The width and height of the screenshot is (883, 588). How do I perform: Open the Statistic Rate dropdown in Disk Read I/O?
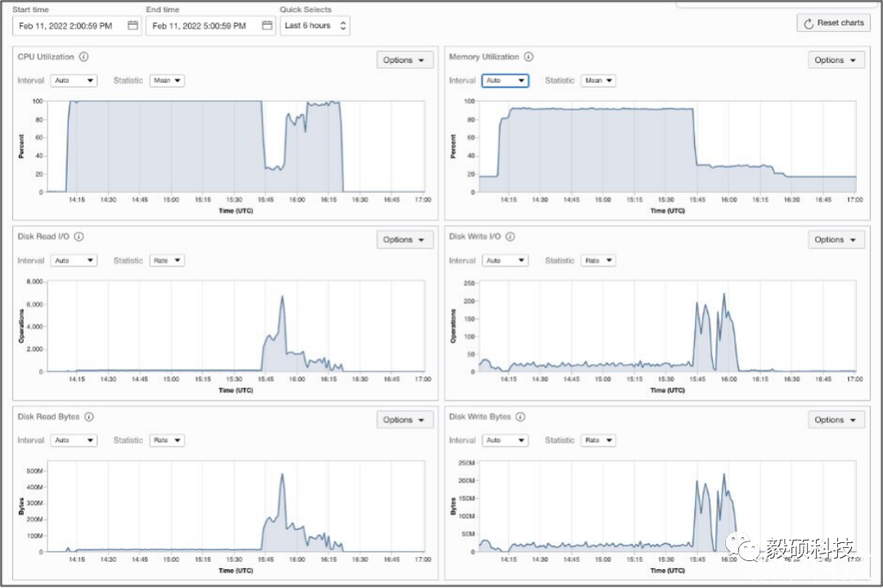click(x=168, y=261)
